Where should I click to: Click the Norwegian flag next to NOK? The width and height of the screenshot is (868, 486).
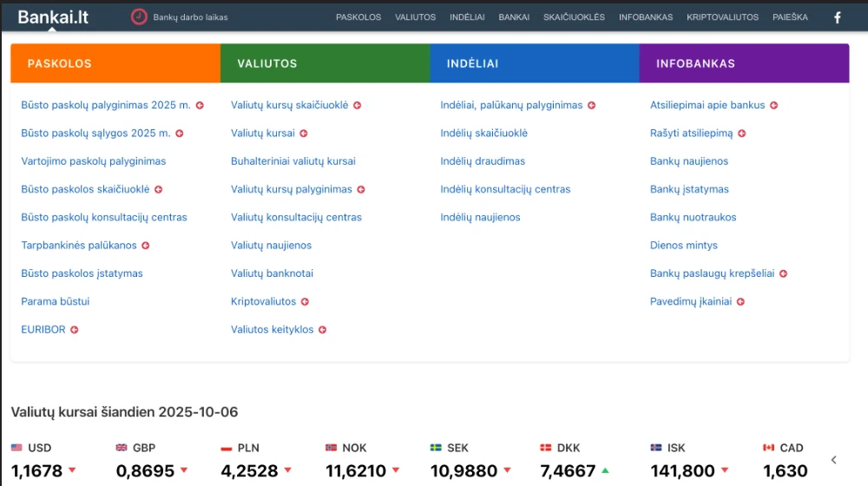point(331,448)
